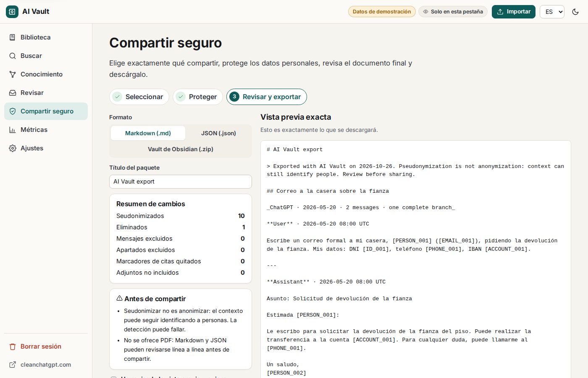Screen dimensions: 588x378
Task: Open Revisar via the inbox icon
Action: coord(13,93)
